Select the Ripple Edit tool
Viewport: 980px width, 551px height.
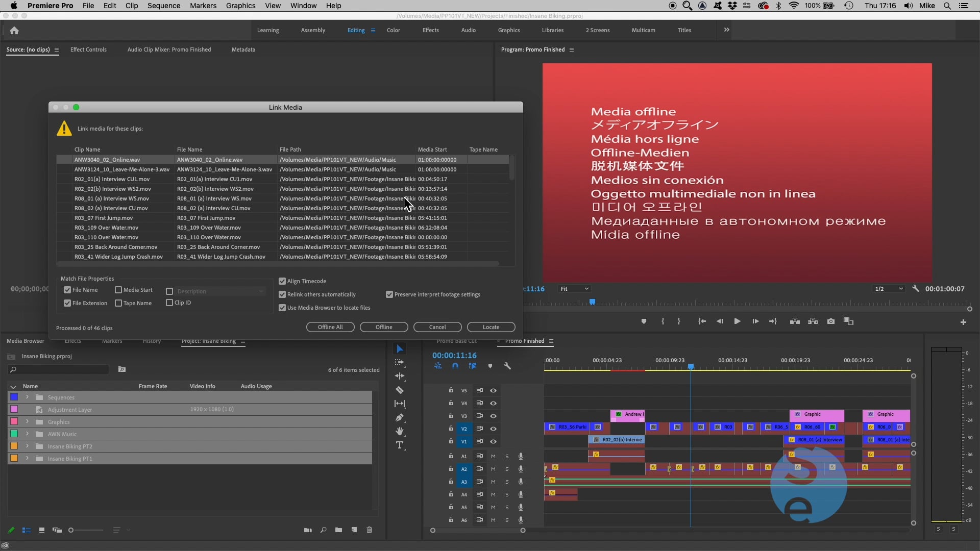tap(400, 376)
